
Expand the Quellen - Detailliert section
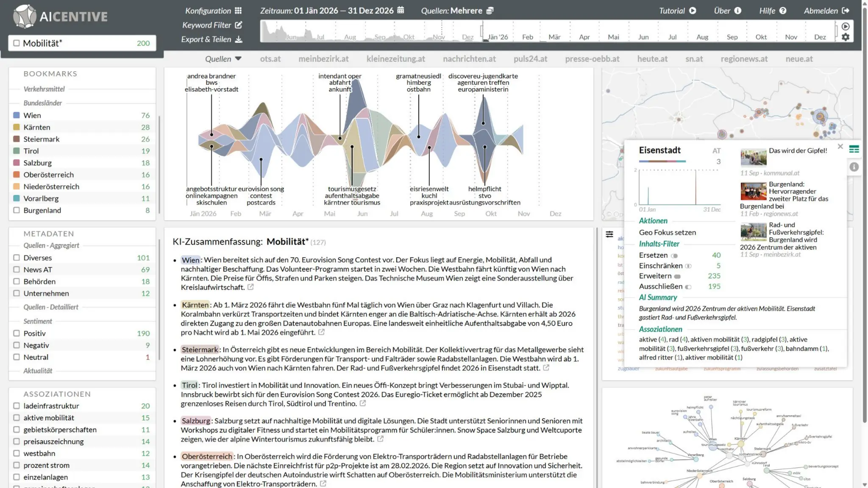[x=51, y=307]
